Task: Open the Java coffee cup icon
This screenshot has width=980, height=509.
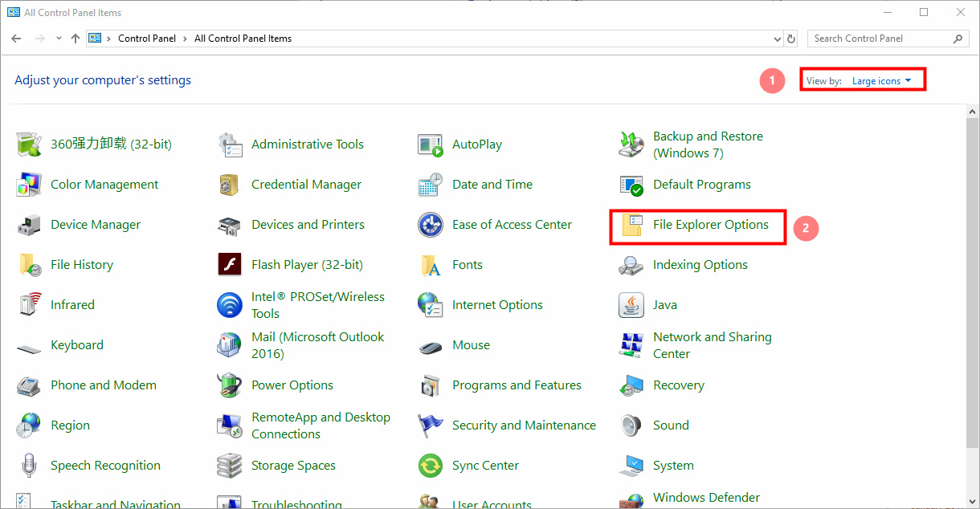Action: click(x=631, y=305)
